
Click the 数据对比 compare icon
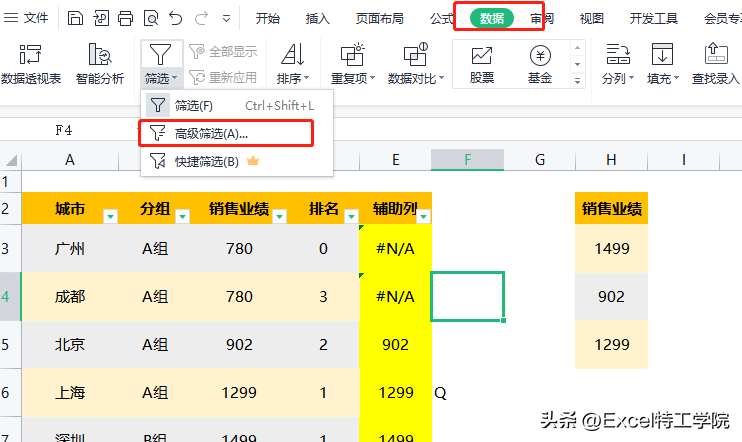coord(415,54)
